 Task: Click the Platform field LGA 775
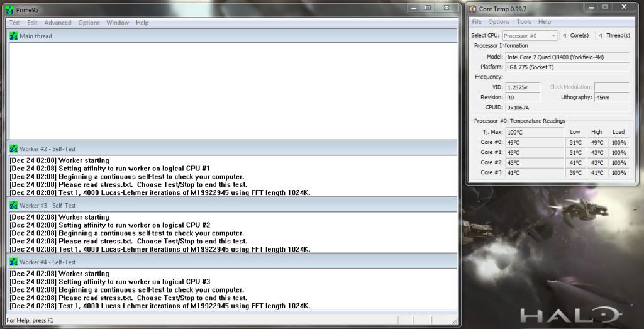567,67
